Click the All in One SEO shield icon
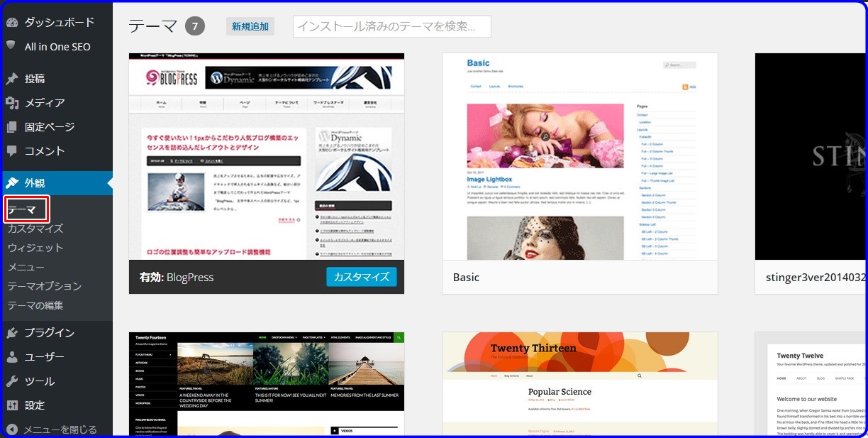The height and width of the screenshot is (438, 868). point(11,45)
